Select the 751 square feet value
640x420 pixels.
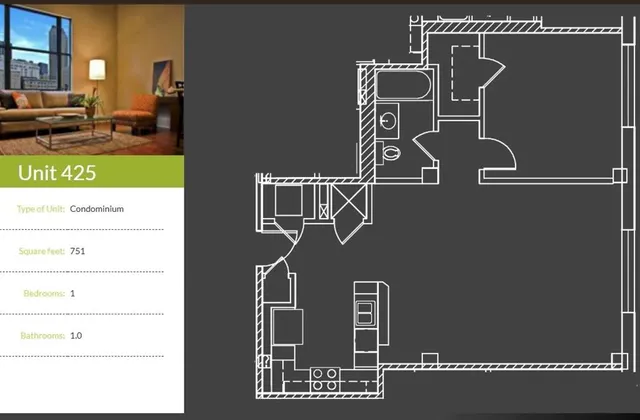(x=78, y=251)
